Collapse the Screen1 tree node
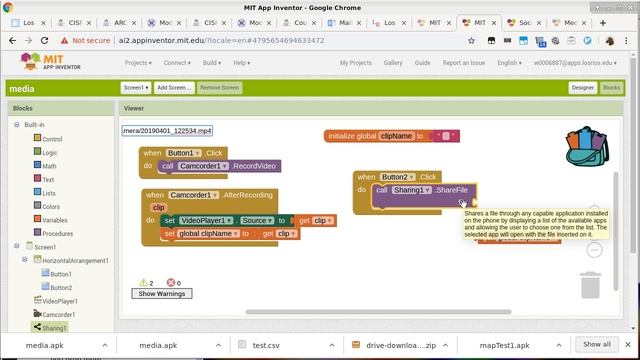This screenshot has height=360, width=640. [17, 246]
